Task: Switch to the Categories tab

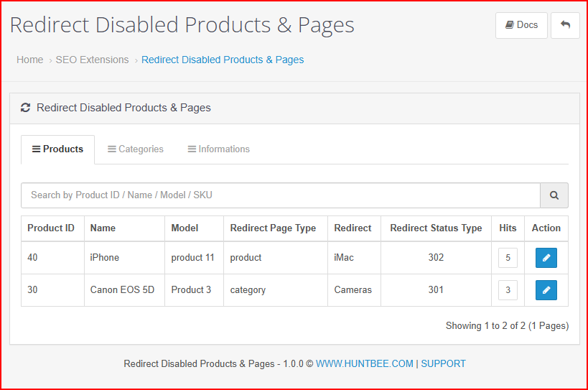Action: [136, 149]
